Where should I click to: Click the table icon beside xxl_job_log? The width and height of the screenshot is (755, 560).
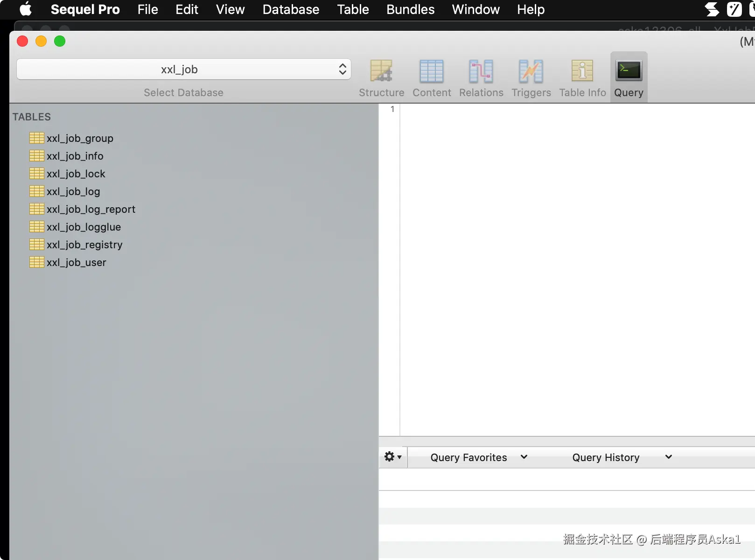(36, 191)
